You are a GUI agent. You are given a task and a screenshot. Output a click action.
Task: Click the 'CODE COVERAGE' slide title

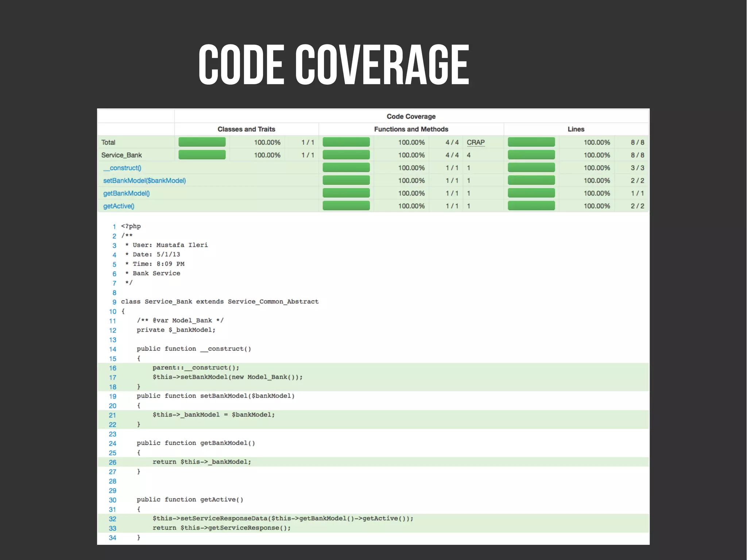(x=334, y=65)
